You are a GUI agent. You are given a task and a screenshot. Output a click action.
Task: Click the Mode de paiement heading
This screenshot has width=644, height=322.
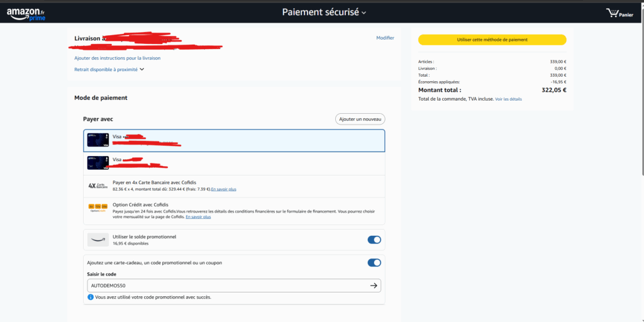tap(101, 97)
